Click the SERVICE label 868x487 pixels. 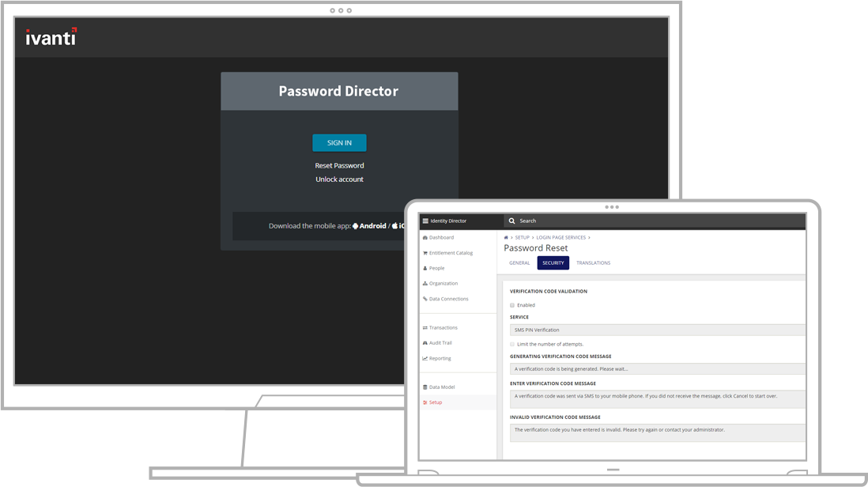[x=519, y=317]
